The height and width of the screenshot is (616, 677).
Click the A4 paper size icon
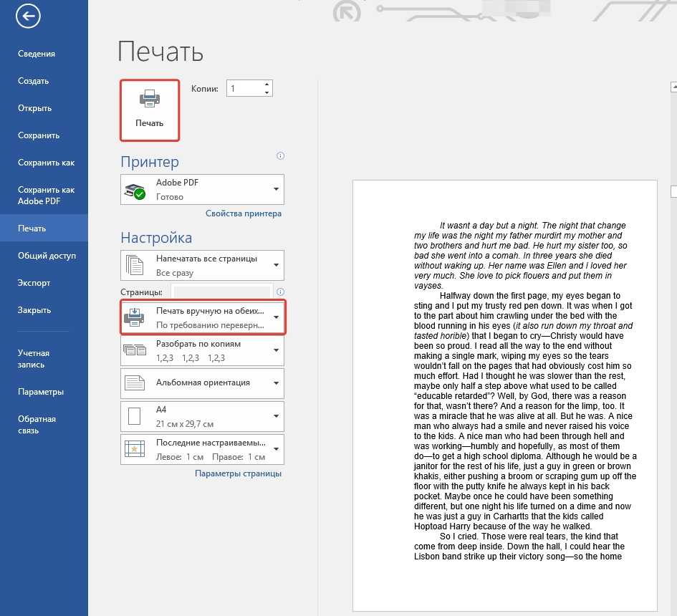(x=135, y=416)
